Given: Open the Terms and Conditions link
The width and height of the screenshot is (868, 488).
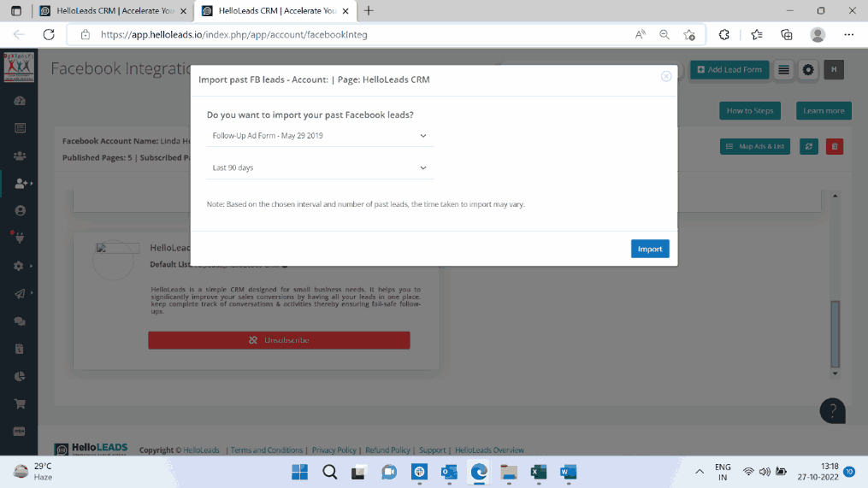Looking at the screenshot, I should [266, 450].
